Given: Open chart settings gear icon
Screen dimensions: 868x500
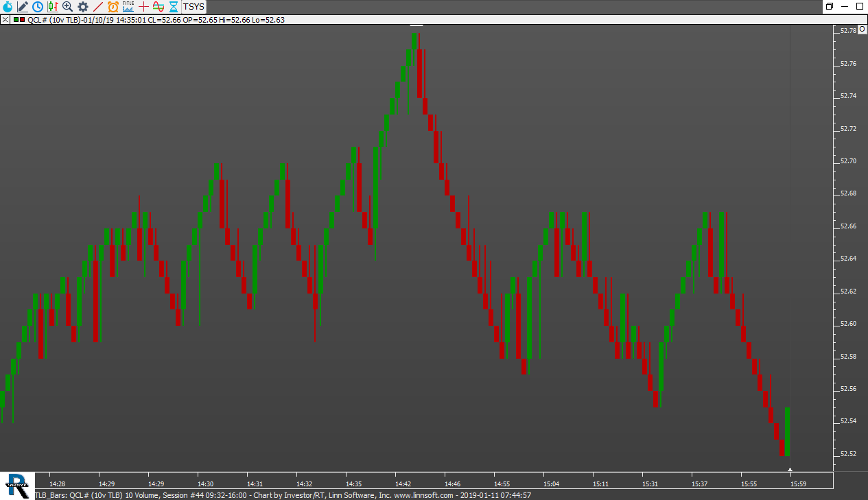Looking at the screenshot, I should point(83,7).
